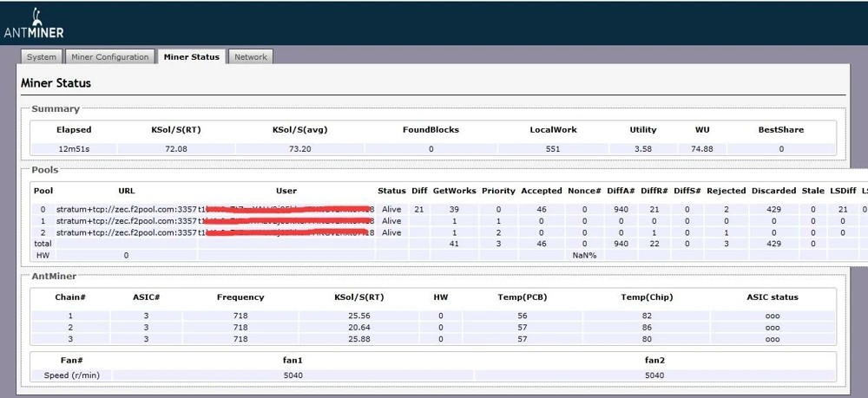Click the Rejected column header
The width and height of the screenshot is (868, 398).
pyautogui.click(x=727, y=191)
